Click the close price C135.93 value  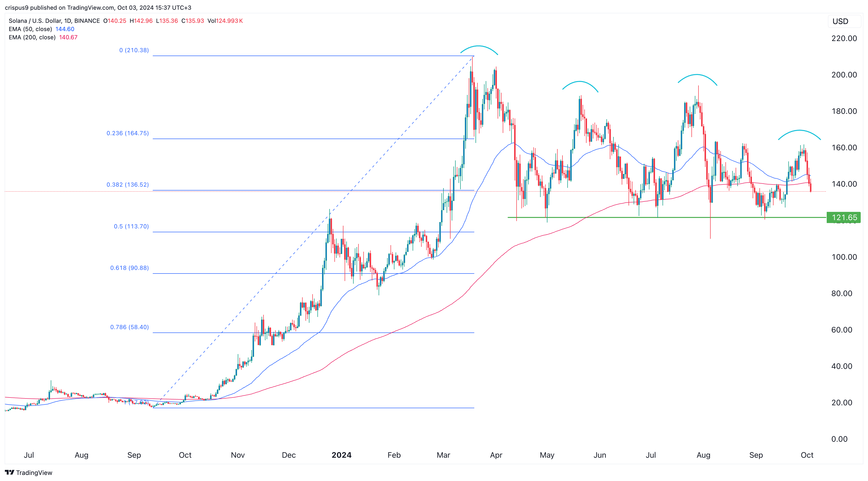click(x=193, y=21)
